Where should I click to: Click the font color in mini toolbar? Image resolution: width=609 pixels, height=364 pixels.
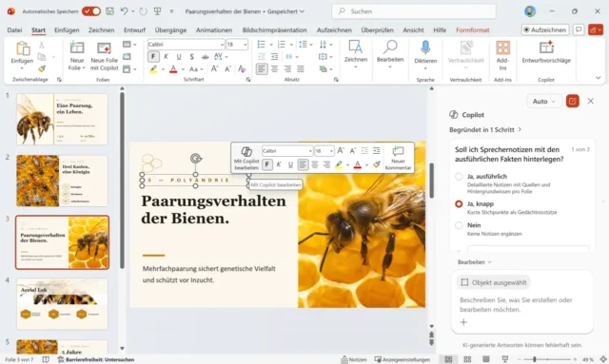pyautogui.click(x=358, y=164)
